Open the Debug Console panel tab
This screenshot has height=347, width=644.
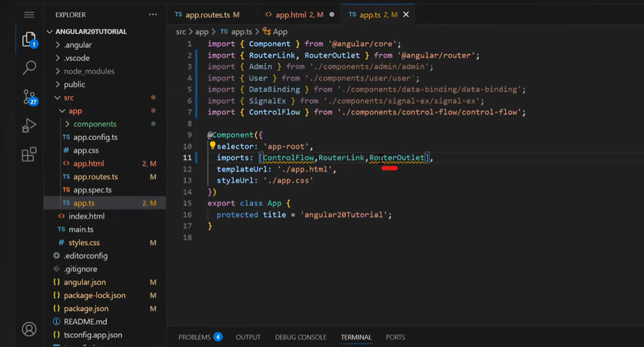tap(300, 337)
